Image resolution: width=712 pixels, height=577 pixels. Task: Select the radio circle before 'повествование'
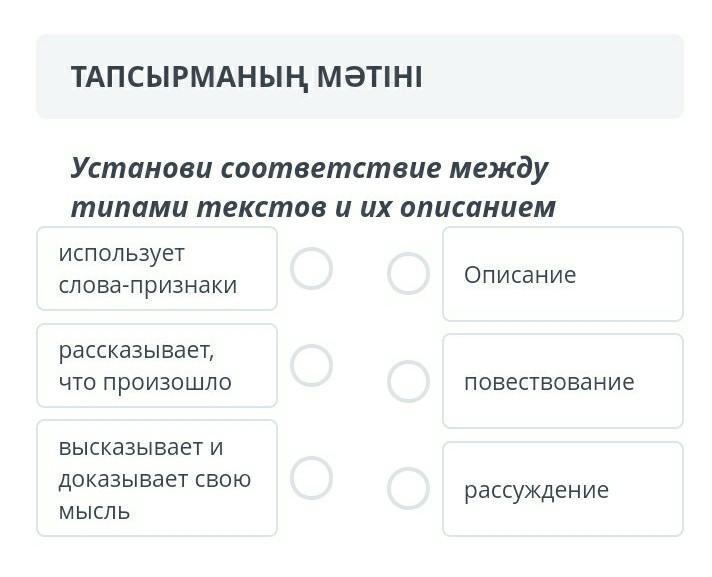pos(408,381)
